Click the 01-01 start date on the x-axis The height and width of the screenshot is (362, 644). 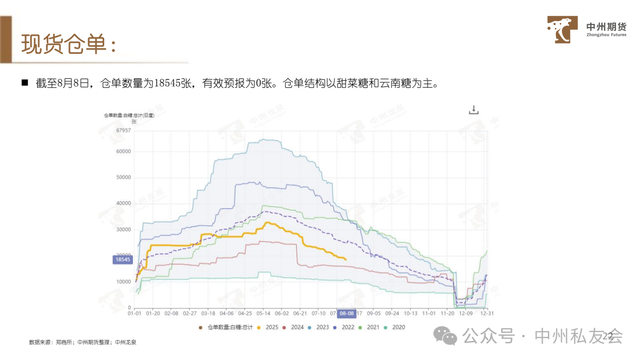[x=134, y=313]
